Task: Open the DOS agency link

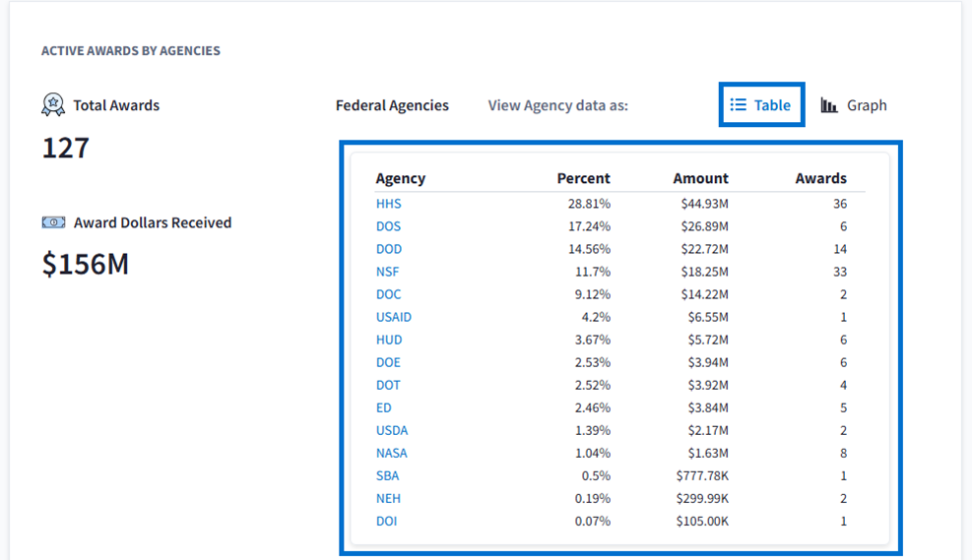Action: [x=388, y=226]
